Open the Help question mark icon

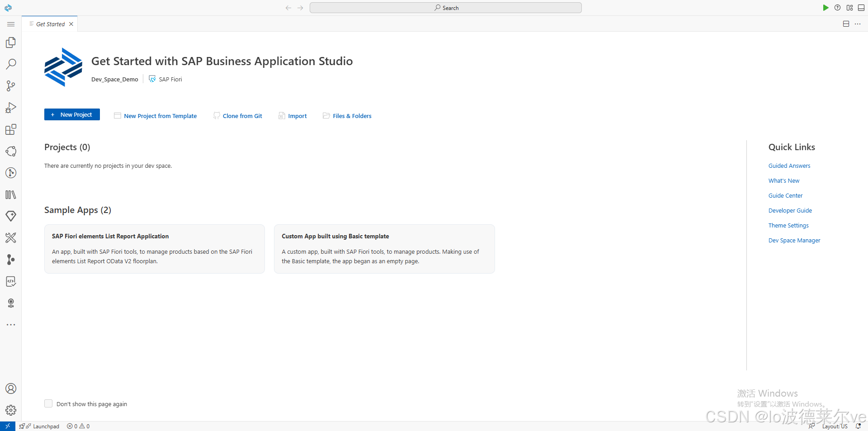838,8
